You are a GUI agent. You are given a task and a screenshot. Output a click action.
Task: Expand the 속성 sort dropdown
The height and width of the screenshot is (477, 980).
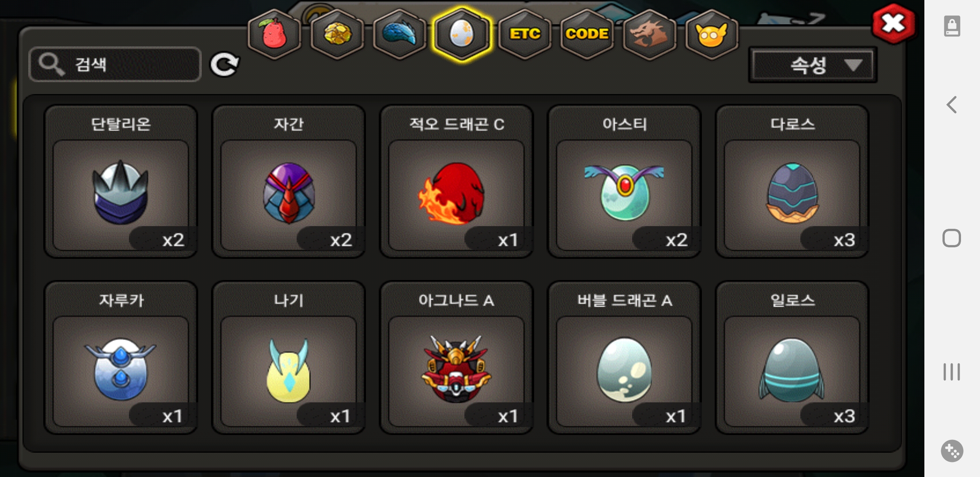[x=813, y=65]
